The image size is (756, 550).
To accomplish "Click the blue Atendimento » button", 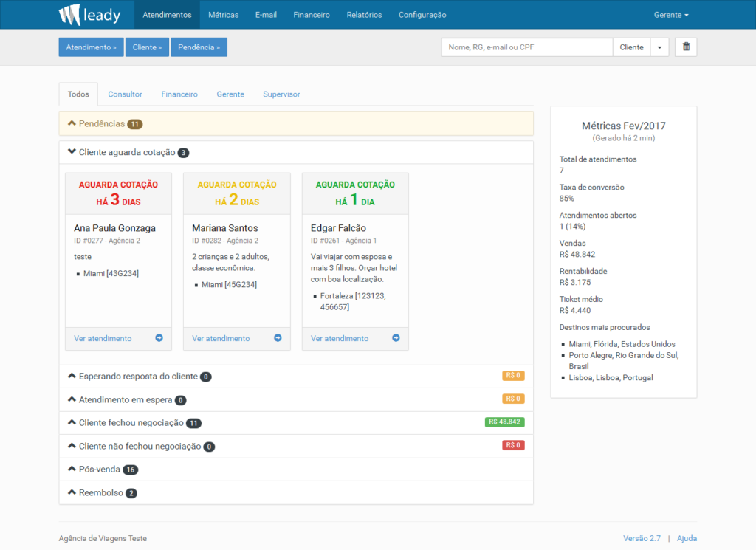I will point(91,47).
